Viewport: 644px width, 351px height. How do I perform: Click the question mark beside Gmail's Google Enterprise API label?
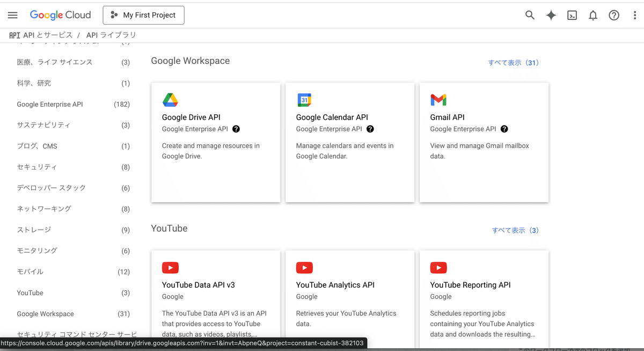(x=503, y=129)
